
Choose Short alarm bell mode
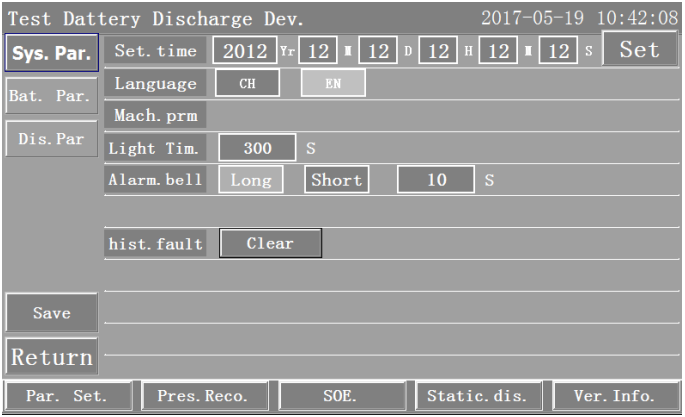[x=336, y=180]
